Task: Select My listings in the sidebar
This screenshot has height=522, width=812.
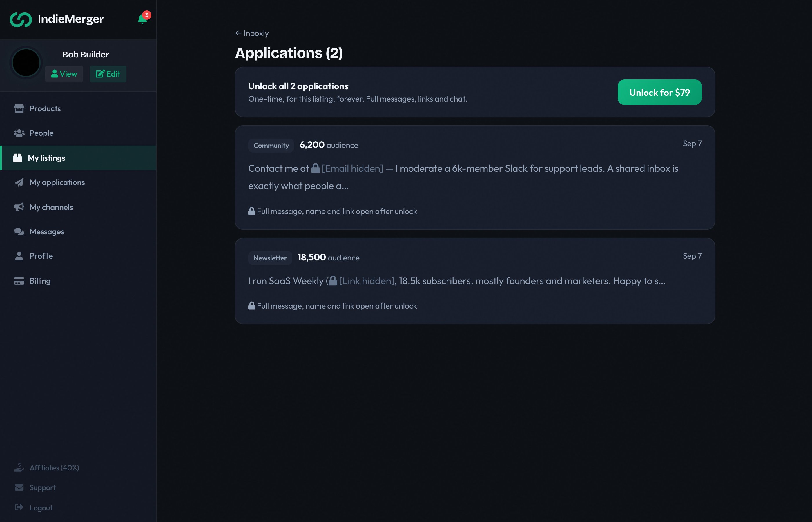Action: [78, 158]
